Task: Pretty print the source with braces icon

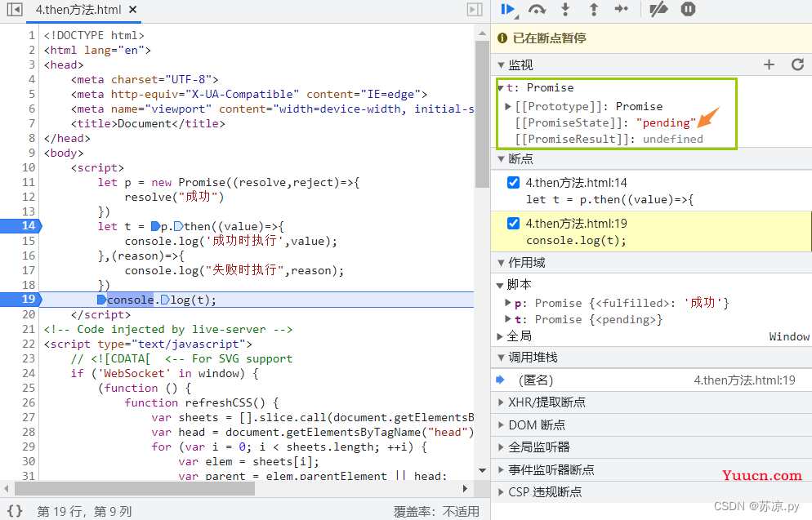Action: click(15, 511)
